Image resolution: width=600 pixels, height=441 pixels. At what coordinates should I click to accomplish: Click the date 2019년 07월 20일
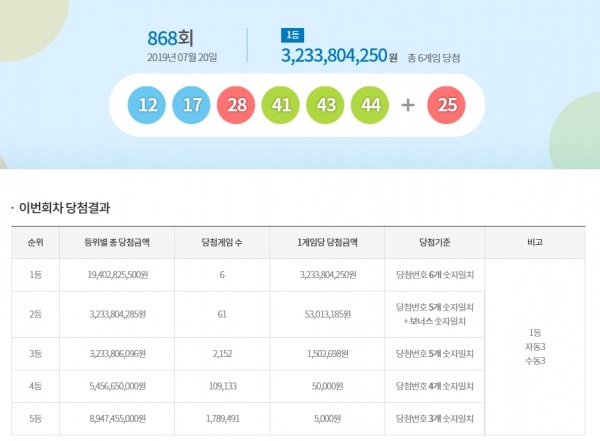point(182,57)
